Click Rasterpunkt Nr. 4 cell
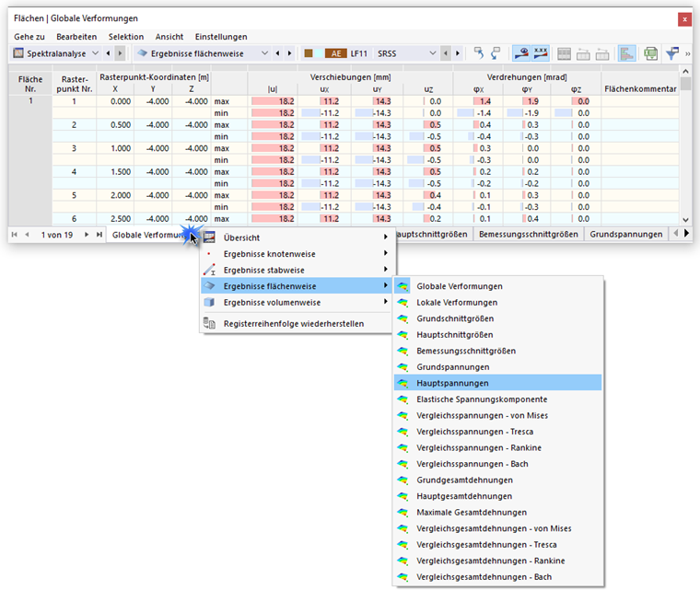 point(74,172)
